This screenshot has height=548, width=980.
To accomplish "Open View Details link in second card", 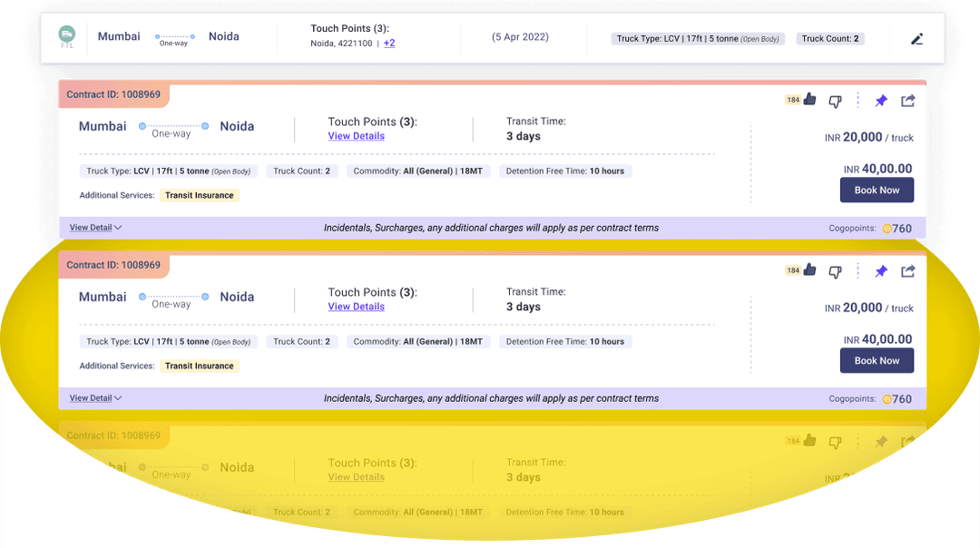I will [356, 307].
